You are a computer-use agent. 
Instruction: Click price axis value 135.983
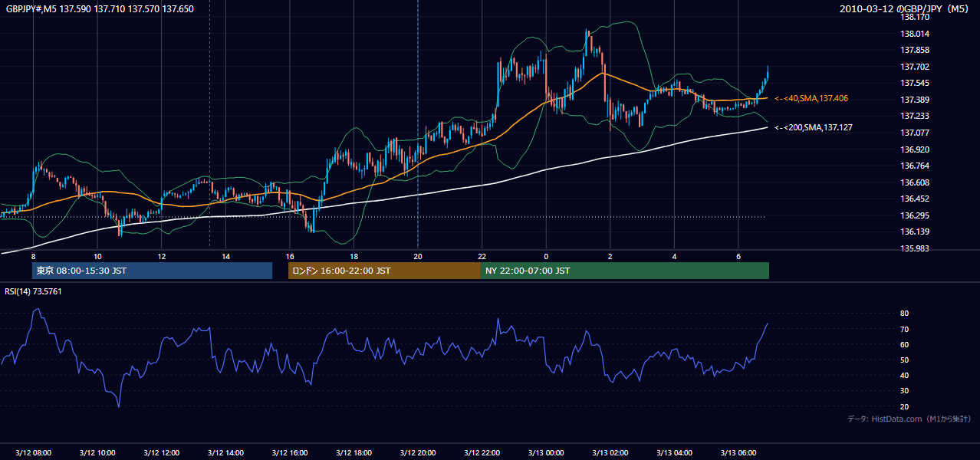tap(914, 248)
